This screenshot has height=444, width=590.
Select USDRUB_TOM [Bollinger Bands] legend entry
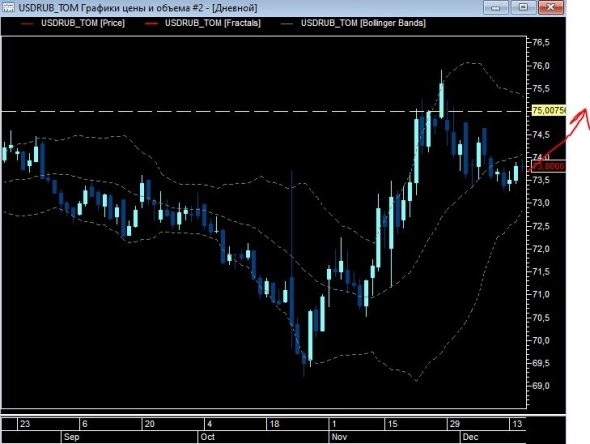[x=363, y=23]
